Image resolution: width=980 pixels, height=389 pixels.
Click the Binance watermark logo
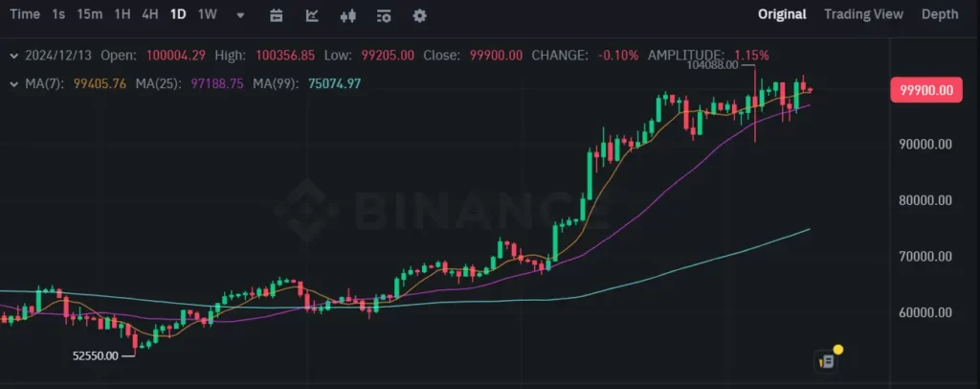coord(440,210)
